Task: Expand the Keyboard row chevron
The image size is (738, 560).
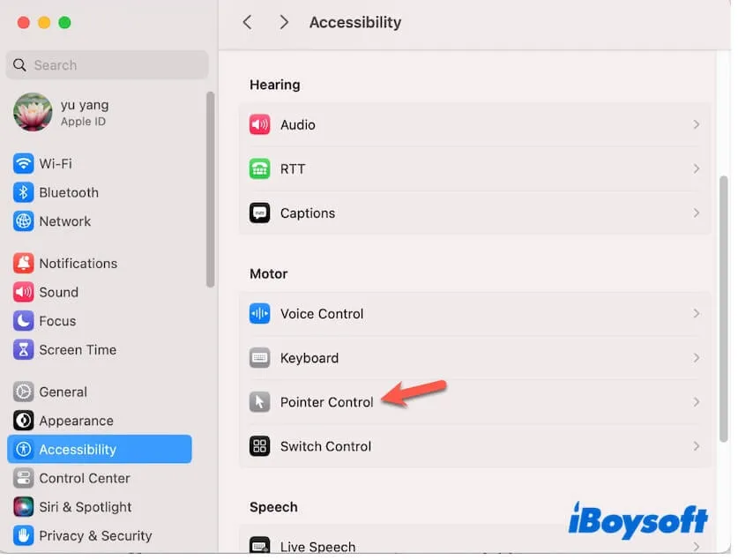Action: [x=696, y=358]
